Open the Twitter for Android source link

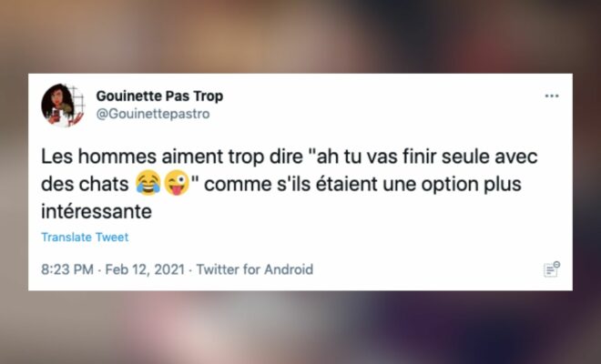point(255,269)
